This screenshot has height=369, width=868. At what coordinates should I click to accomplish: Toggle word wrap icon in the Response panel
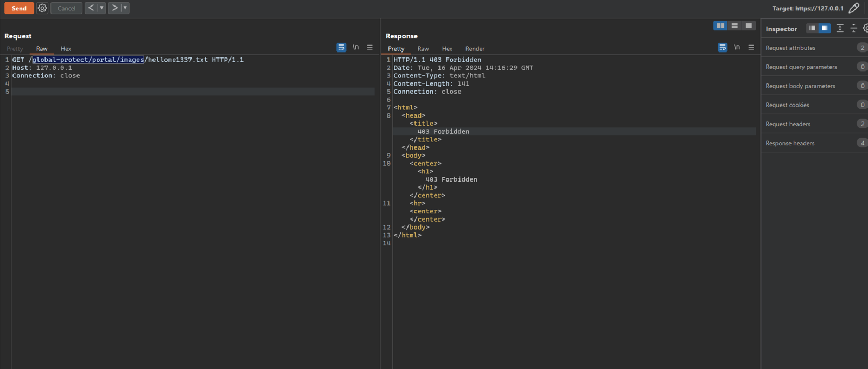pos(723,48)
